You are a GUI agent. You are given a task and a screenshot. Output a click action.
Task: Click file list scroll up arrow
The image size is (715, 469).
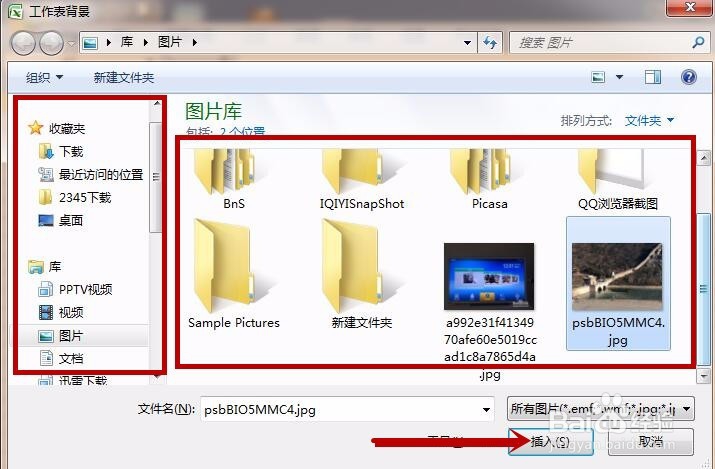tap(704, 158)
